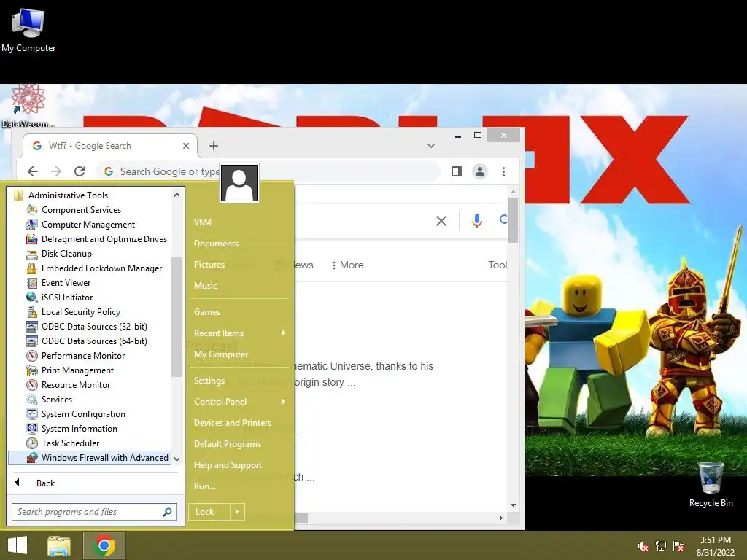Click the muted volume tray icon
The width and height of the screenshot is (747, 560).
tap(643, 546)
